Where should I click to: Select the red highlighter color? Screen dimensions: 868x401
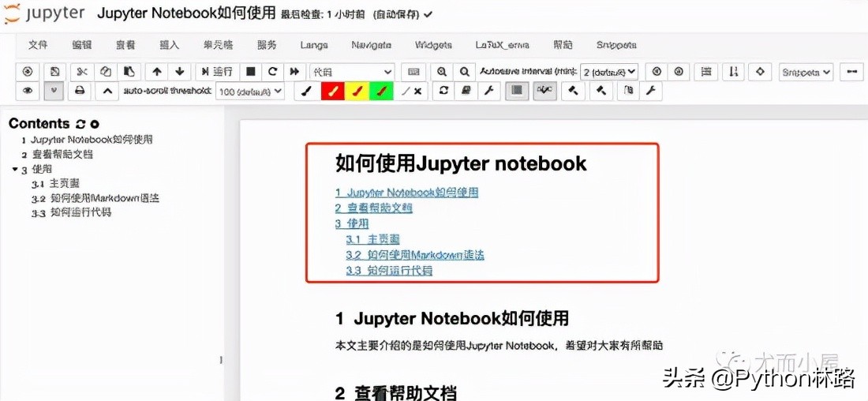333,91
